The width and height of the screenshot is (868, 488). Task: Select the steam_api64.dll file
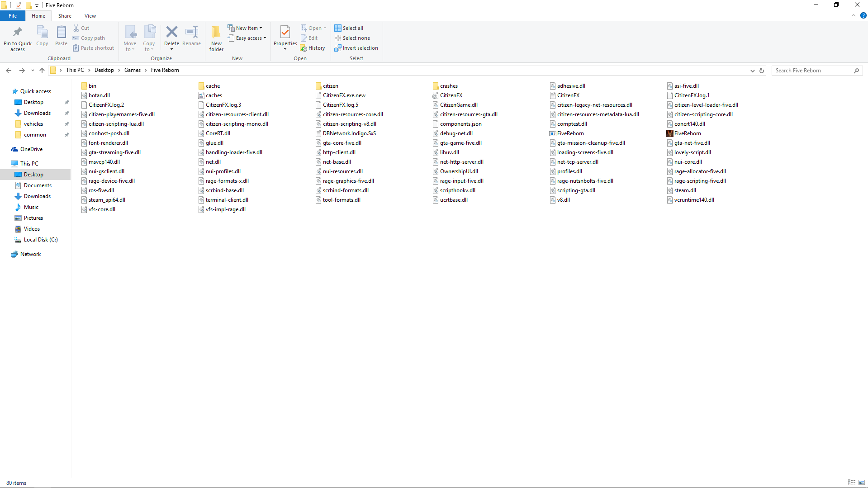point(103,200)
